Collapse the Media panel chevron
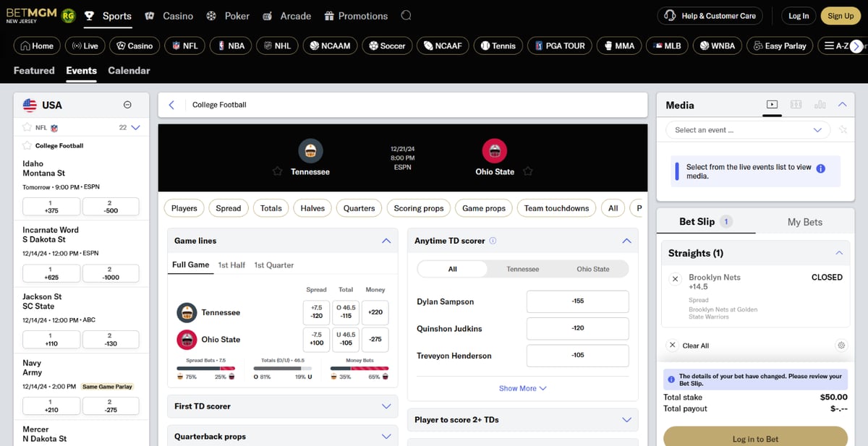The width and height of the screenshot is (868, 446). [x=842, y=105]
